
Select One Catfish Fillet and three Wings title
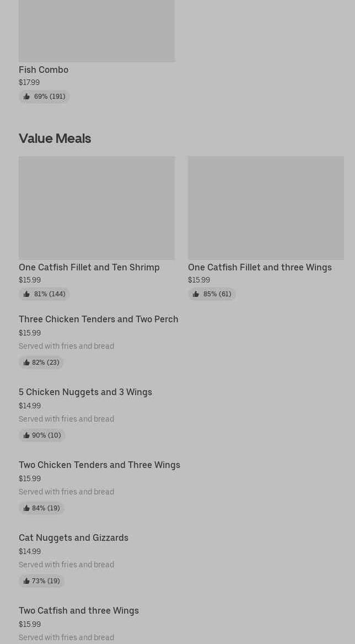pos(260,267)
